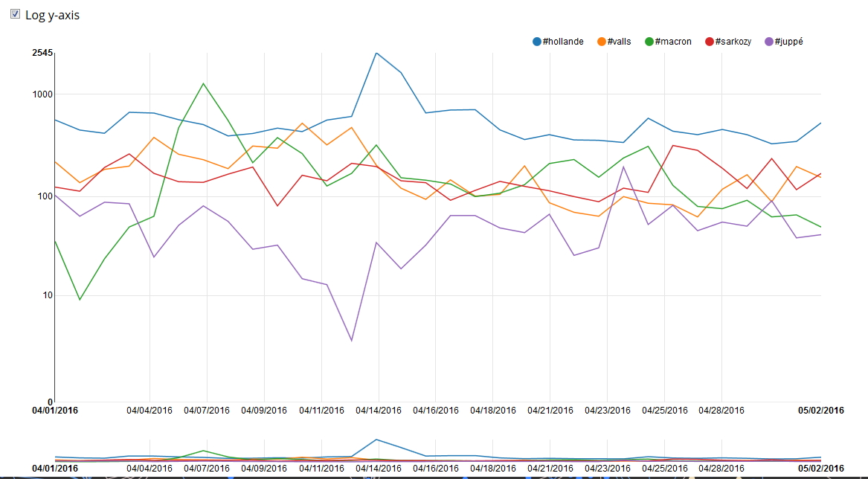
Task: Click the #macron green legend dot
Action: coord(649,42)
